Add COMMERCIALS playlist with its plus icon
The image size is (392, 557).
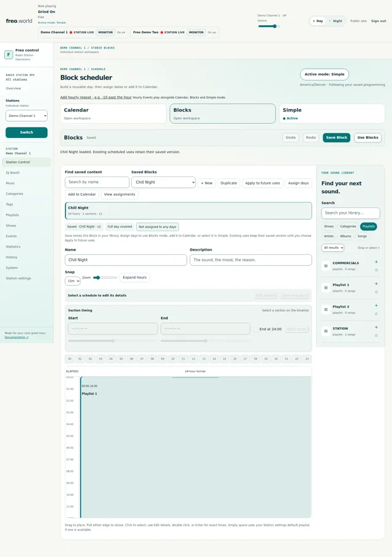376,262
